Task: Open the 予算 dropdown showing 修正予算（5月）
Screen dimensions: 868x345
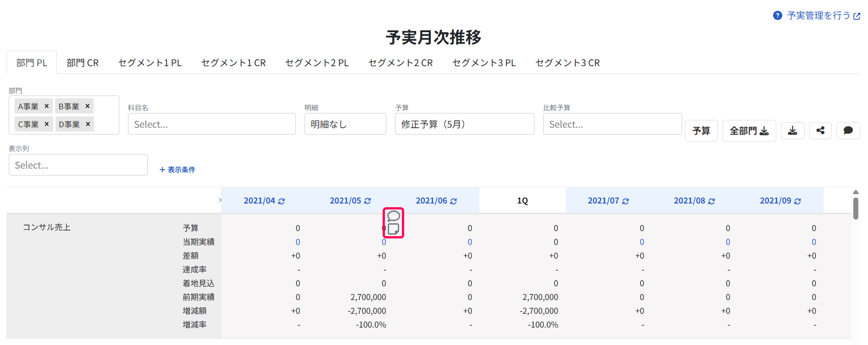Action: [x=465, y=124]
